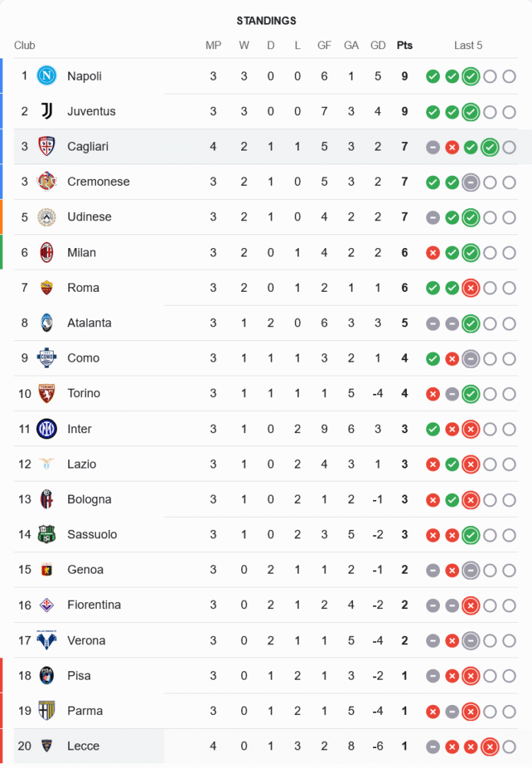Sort table by GD column header
This screenshot has width=532, height=768.
point(378,45)
